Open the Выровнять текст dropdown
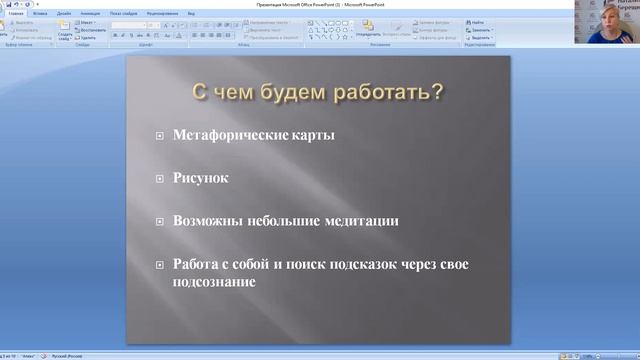 pos(264,30)
